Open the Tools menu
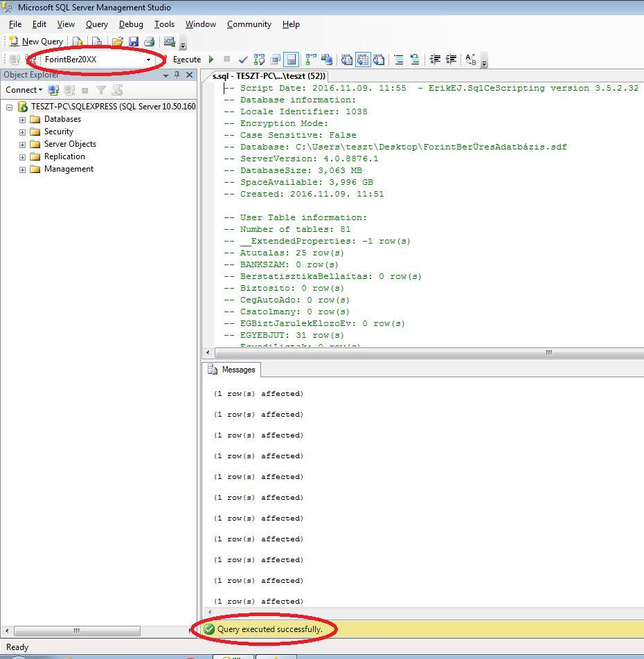Screen dimensions: 644x659 pos(164,24)
